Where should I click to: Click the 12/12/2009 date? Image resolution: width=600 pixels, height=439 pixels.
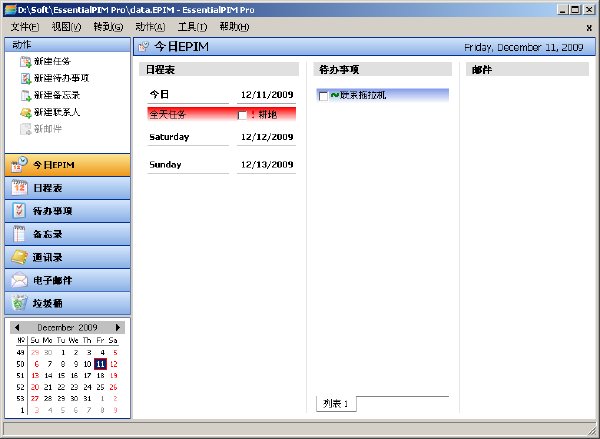pos(267,137)
